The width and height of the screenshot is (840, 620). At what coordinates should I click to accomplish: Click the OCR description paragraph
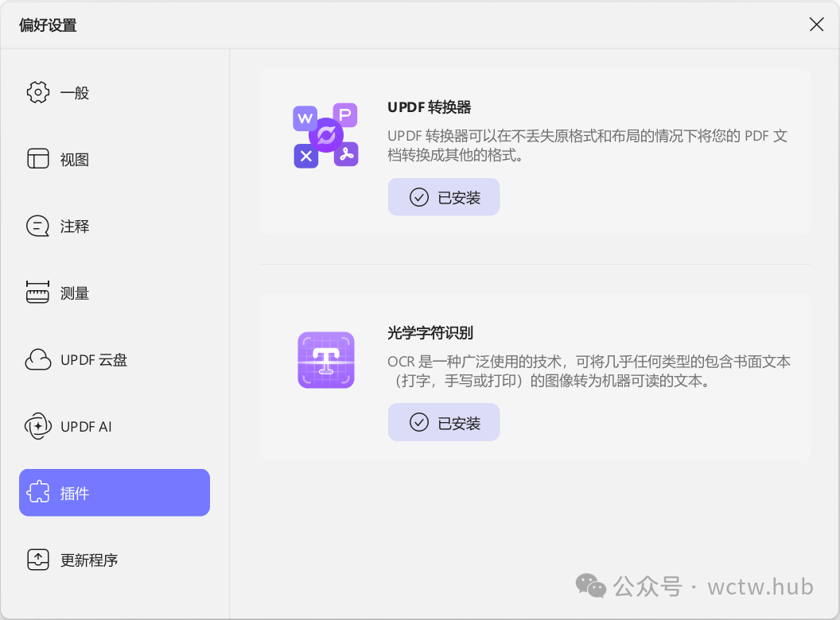point(589,371)
